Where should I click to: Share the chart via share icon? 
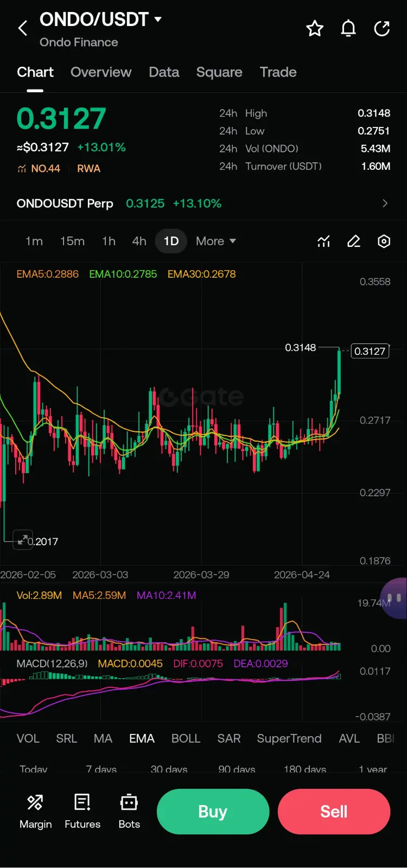point(382,28)
